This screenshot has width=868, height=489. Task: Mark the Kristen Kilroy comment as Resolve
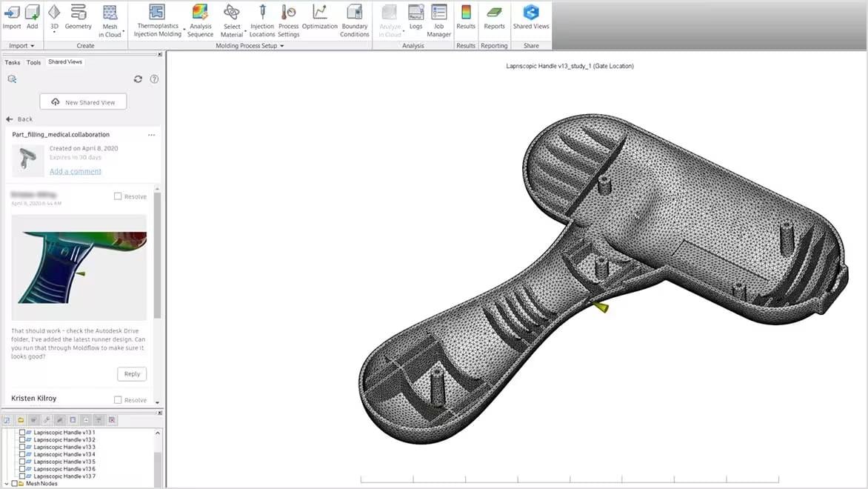click(116, 399)
